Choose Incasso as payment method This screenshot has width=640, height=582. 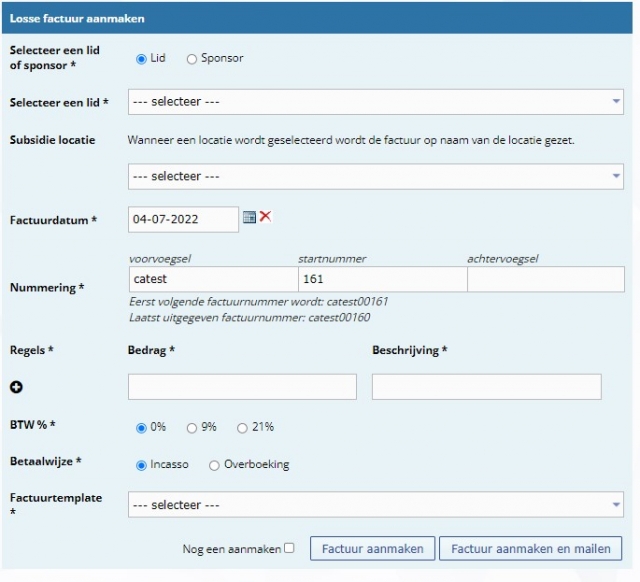[141, 465]
